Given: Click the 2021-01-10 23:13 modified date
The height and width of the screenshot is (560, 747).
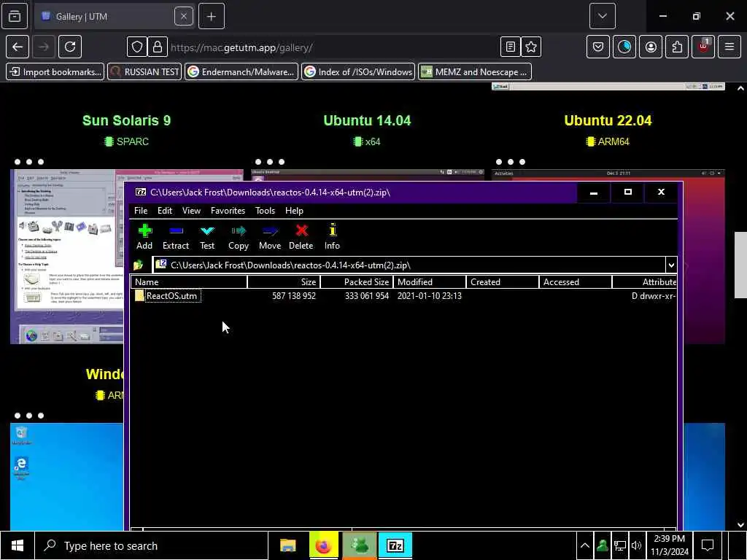Looking at the screenshot, I should pyautogui.click(x=429, y=296).
